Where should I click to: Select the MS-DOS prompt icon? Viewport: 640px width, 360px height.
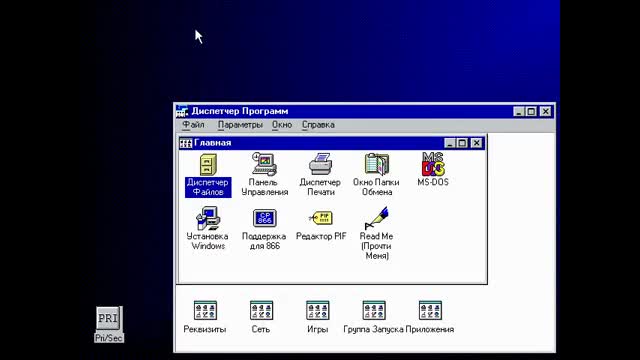433,164
